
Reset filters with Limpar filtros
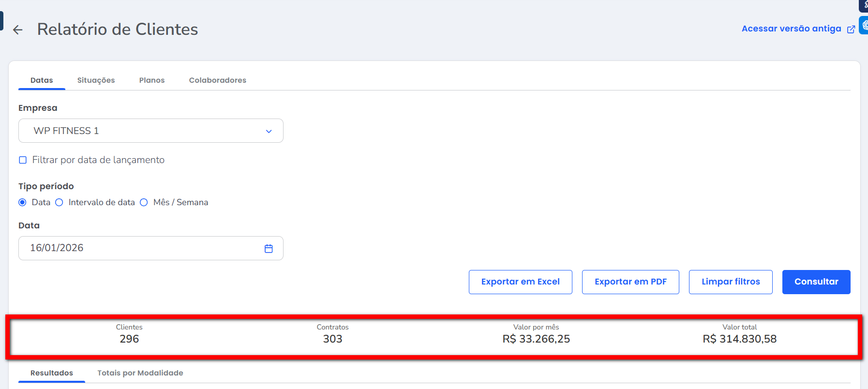(x=730, y=282)
